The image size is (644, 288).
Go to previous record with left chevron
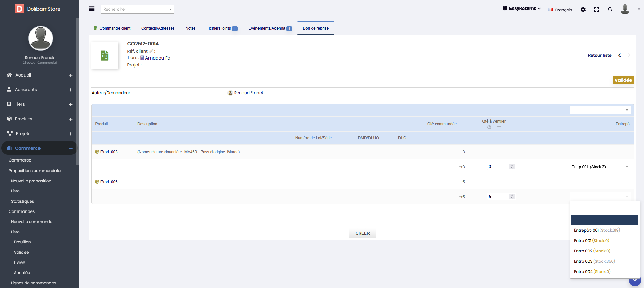619,55
